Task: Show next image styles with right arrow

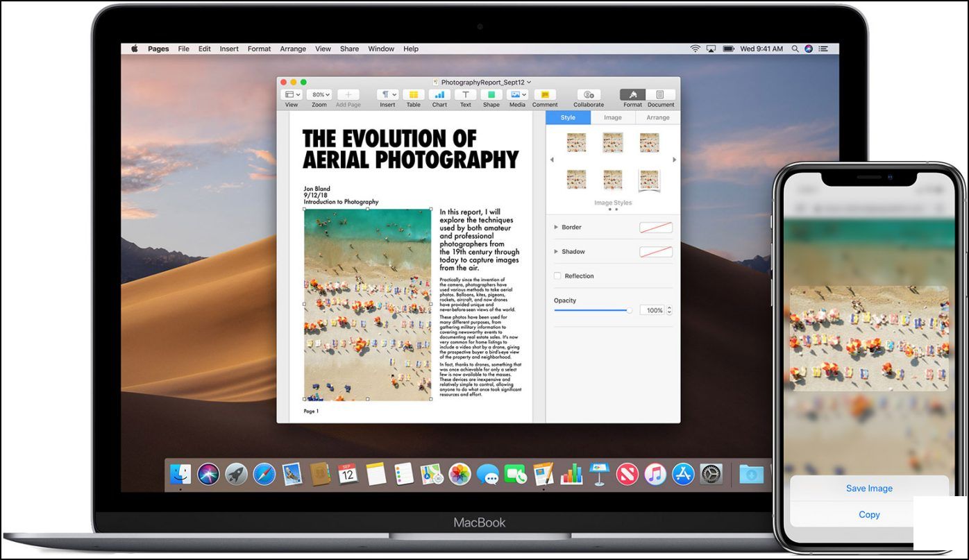Action: click(674, 160)
